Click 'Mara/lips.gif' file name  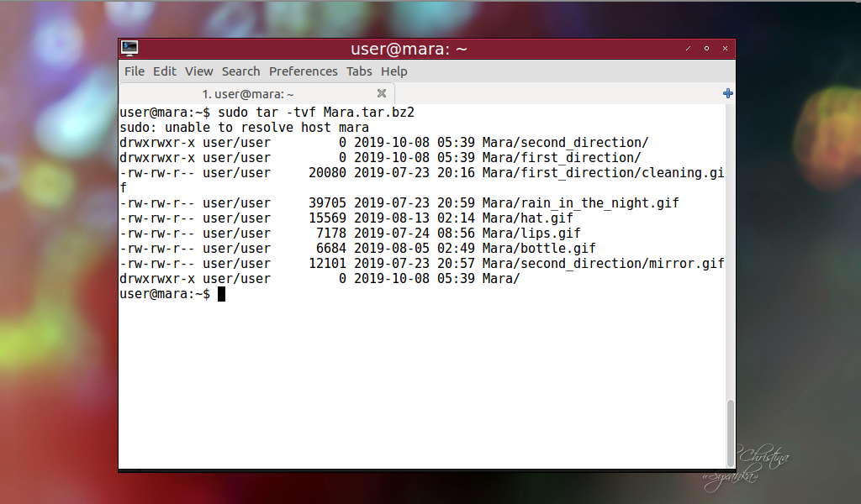tap(531, 233)
